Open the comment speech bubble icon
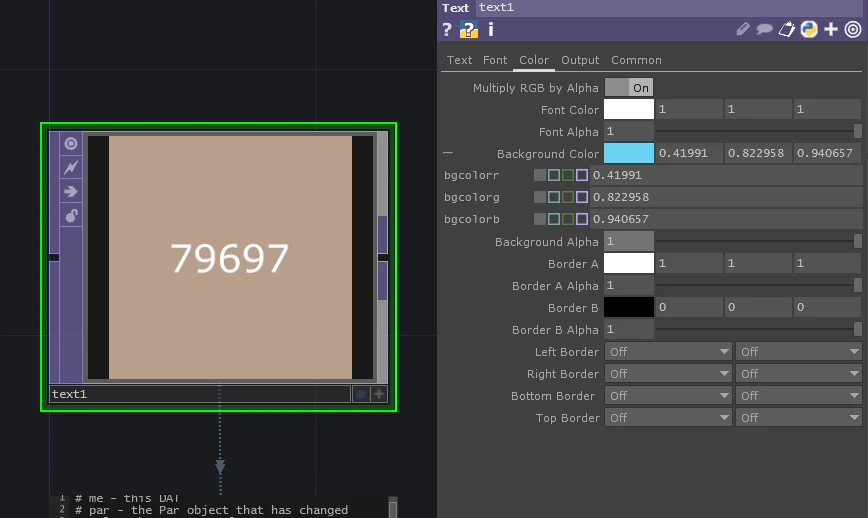This screenshot has width=868, height=518. point(764,29)
